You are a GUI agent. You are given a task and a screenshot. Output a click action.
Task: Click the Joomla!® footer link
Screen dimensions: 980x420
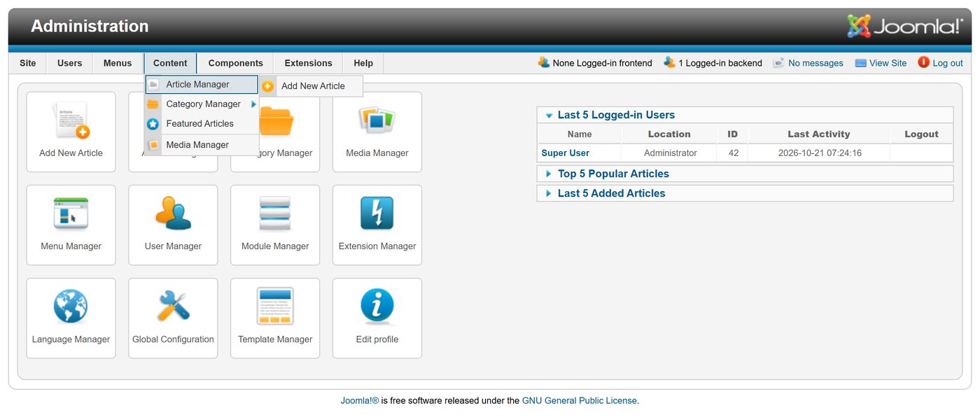pyautogui.click(x=360, y=401)
